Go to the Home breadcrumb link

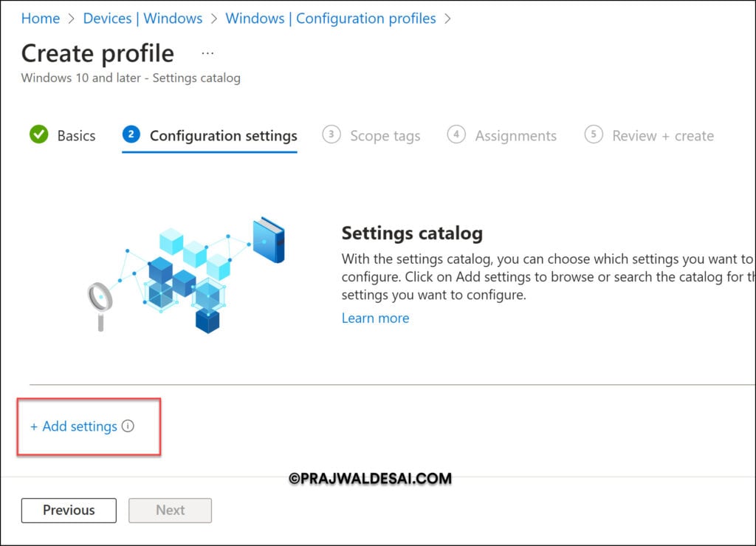41,18
